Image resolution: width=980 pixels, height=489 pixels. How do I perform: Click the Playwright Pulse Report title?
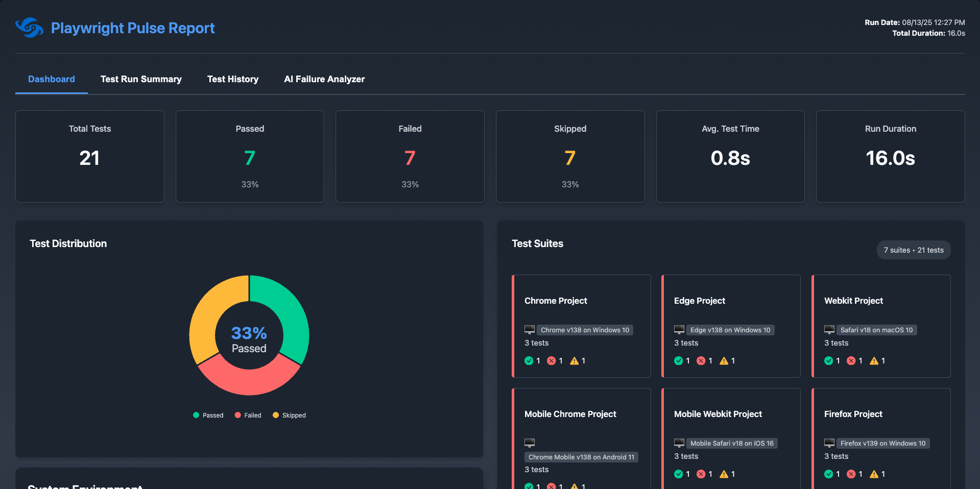(133, 28)
